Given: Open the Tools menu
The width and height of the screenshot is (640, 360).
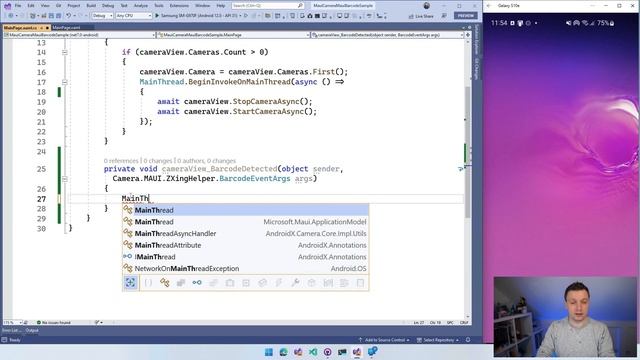Looking at the screenshot, I should tap(159, 6).
